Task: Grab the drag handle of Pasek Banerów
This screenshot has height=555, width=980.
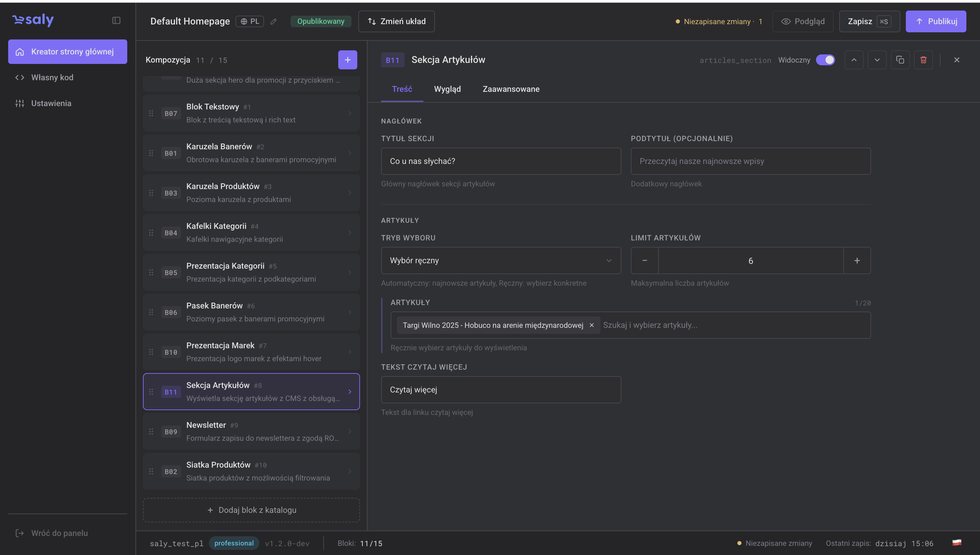Action: [x=151, y=312]
